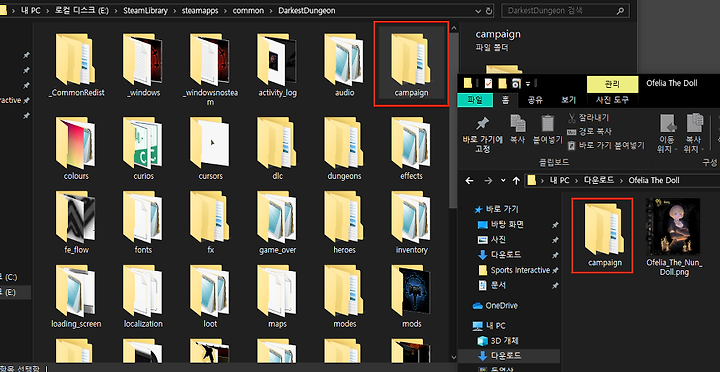Select the inventory folder
Image resolution: width=720 pixels, height=372 pixels.
click(x=411, y=222)
